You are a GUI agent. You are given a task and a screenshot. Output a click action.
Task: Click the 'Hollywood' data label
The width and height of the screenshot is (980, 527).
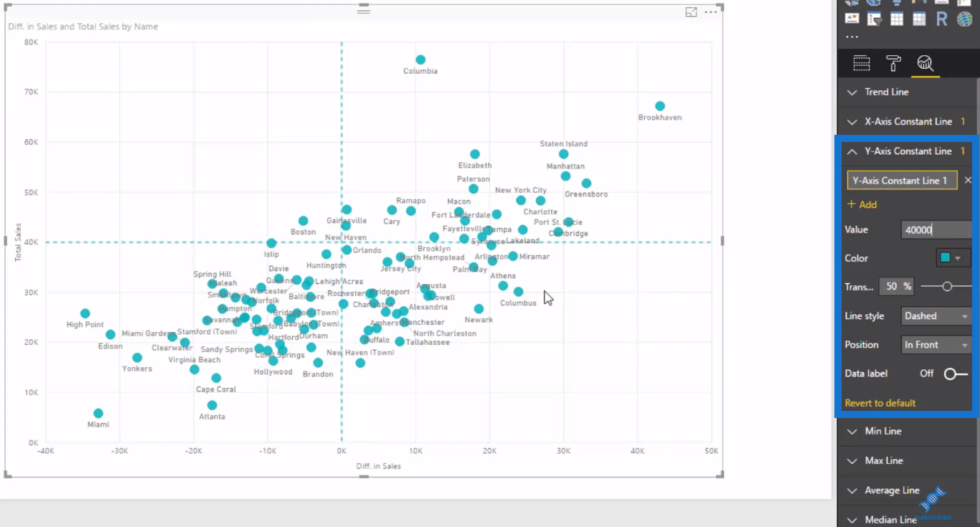(x=273, y=371)
